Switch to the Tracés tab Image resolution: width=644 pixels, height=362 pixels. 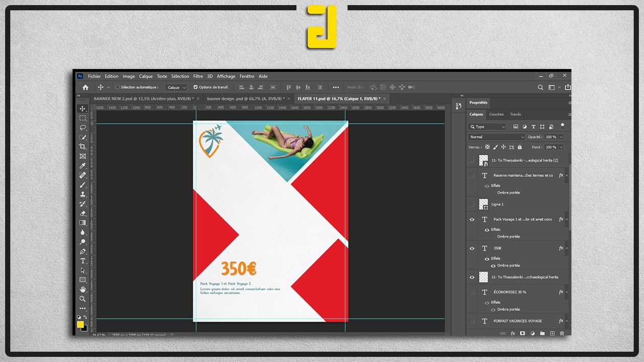(x=516, y=115)
